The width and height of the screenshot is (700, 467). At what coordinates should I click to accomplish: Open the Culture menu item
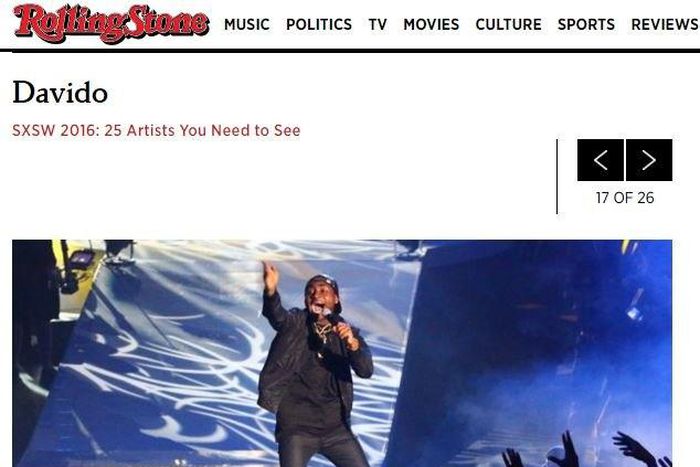click(x=508, y=25)
